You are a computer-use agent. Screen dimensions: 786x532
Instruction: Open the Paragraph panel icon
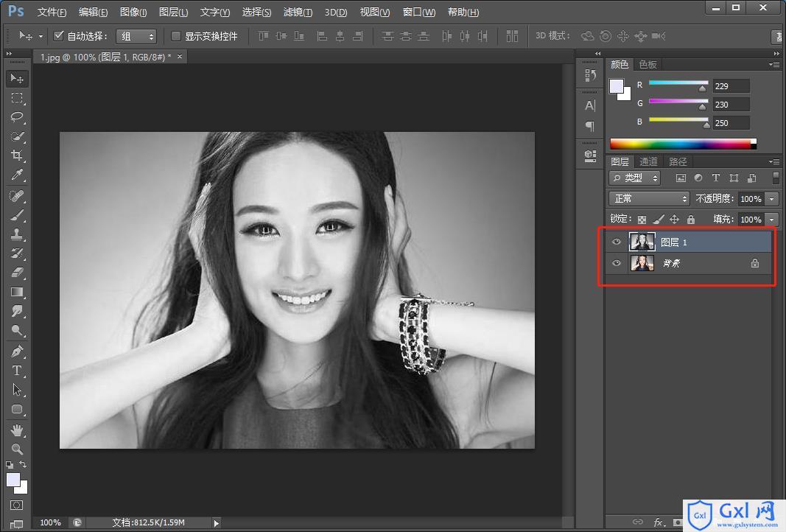coord(590,125)
